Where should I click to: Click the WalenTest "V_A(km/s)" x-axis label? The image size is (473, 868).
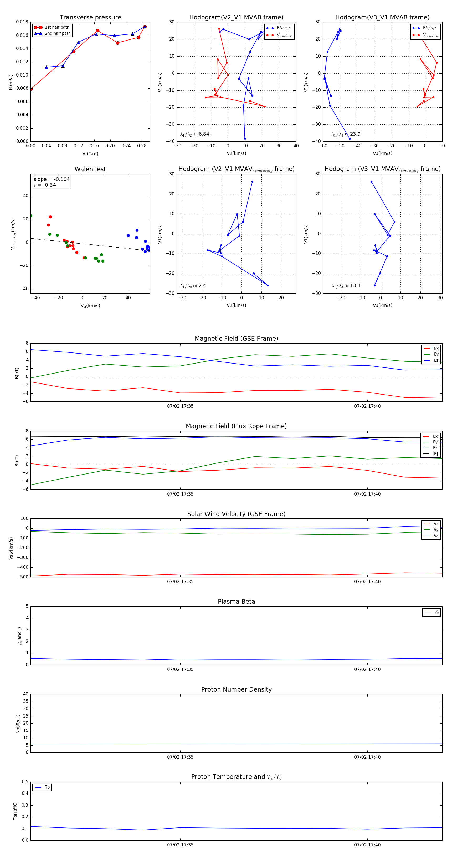tap(90, 306)
